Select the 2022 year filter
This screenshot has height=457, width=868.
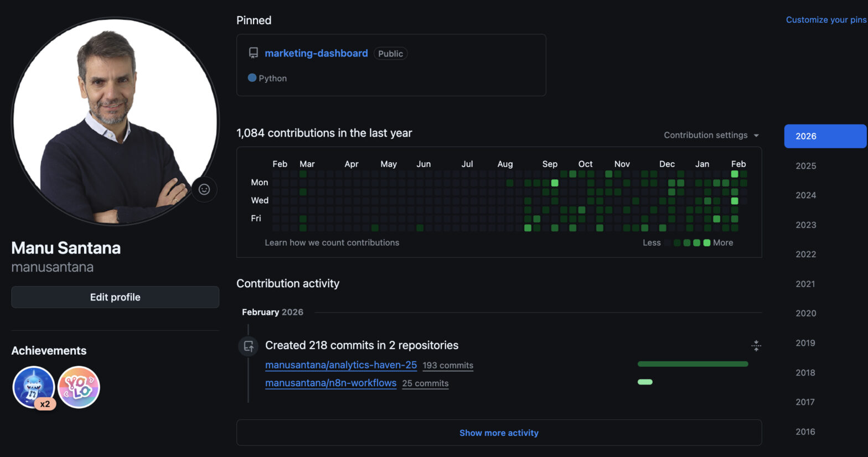point(806,255)
